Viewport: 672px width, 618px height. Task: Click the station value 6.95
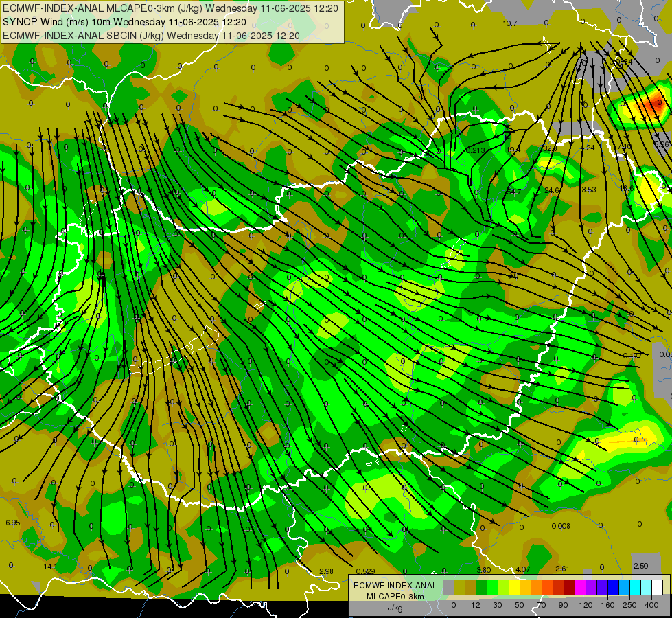pos(13,523)
